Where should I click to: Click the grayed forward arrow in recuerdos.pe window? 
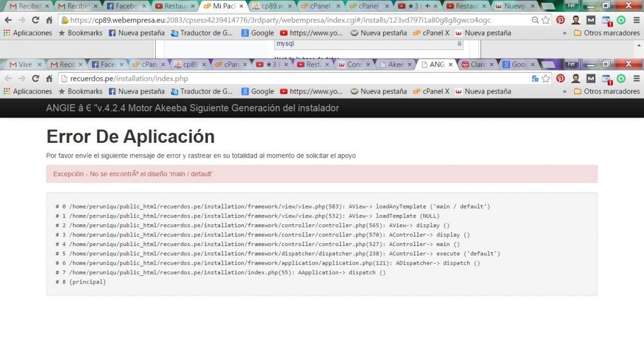click(22, 78)
